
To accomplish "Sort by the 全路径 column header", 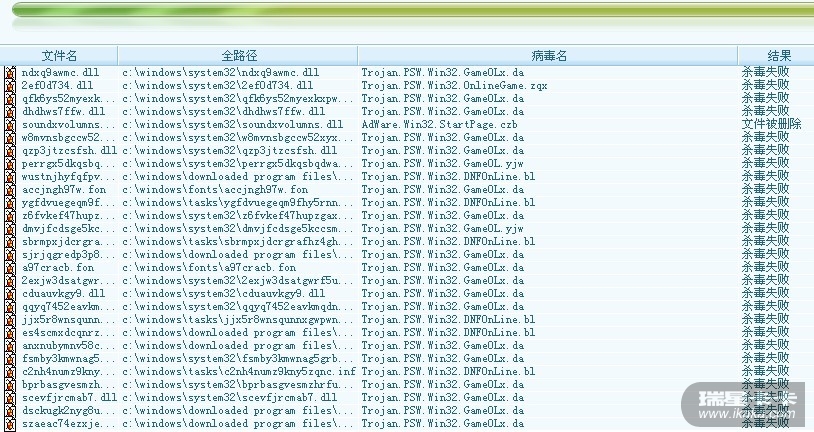I will tap(238, 56).
